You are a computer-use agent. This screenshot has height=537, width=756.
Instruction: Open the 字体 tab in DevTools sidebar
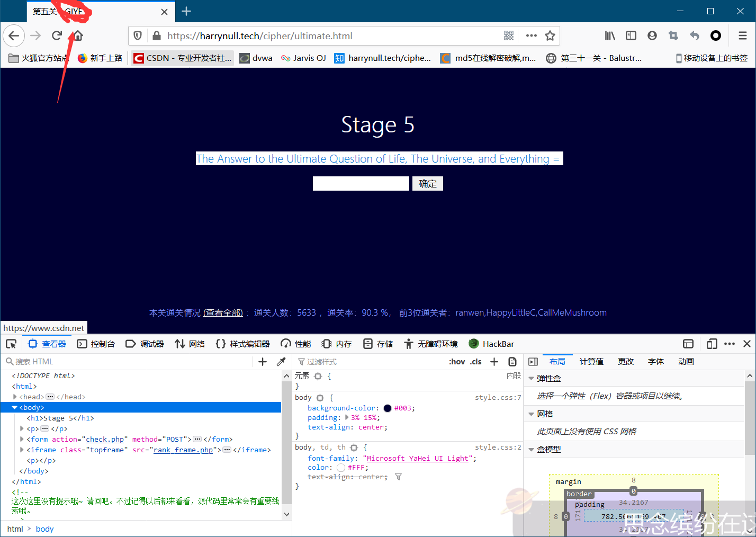click(655, 361)
